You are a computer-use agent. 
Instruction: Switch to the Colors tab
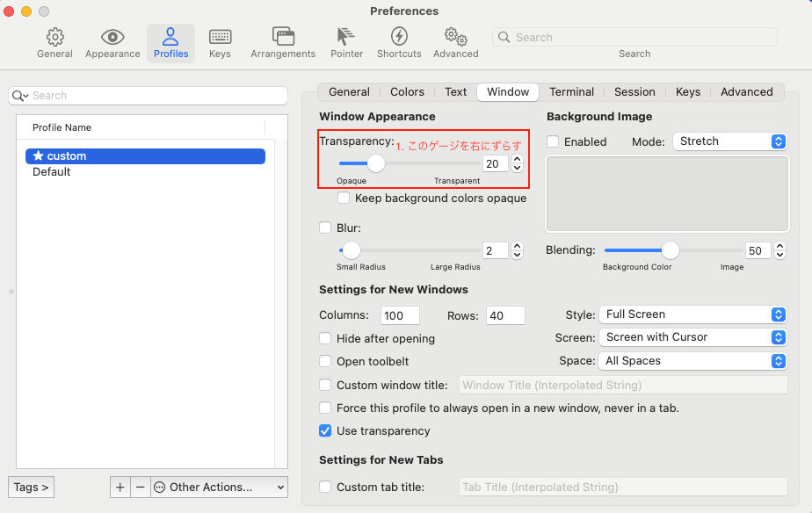tap(407, 92)
